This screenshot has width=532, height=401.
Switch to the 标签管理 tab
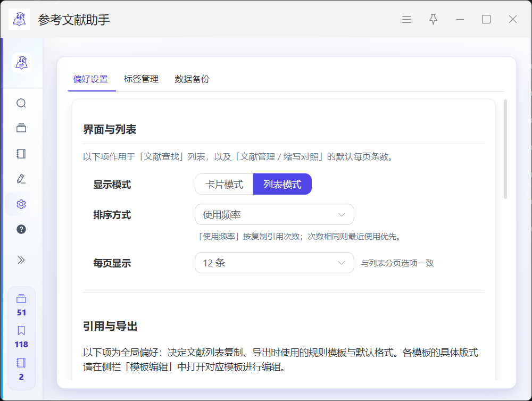pyautogui.click(x=141, y=79)
